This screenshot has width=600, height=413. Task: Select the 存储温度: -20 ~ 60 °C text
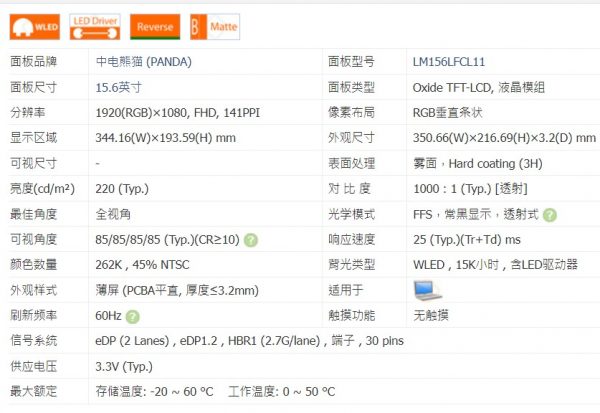point(155,392)
